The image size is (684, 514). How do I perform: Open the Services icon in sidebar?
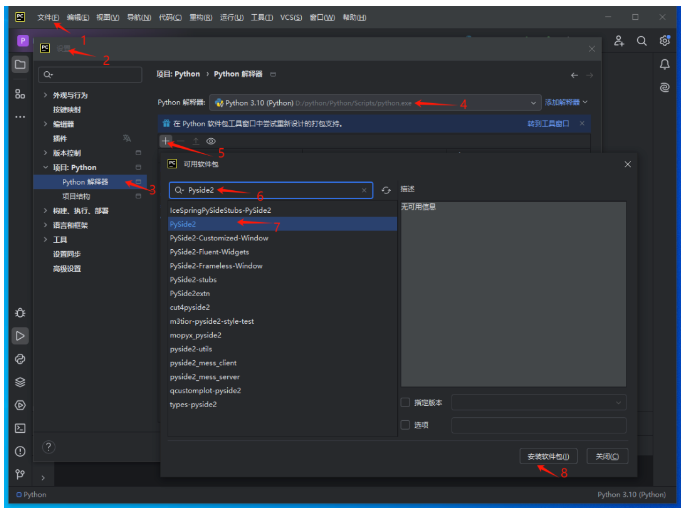[20, 405]
